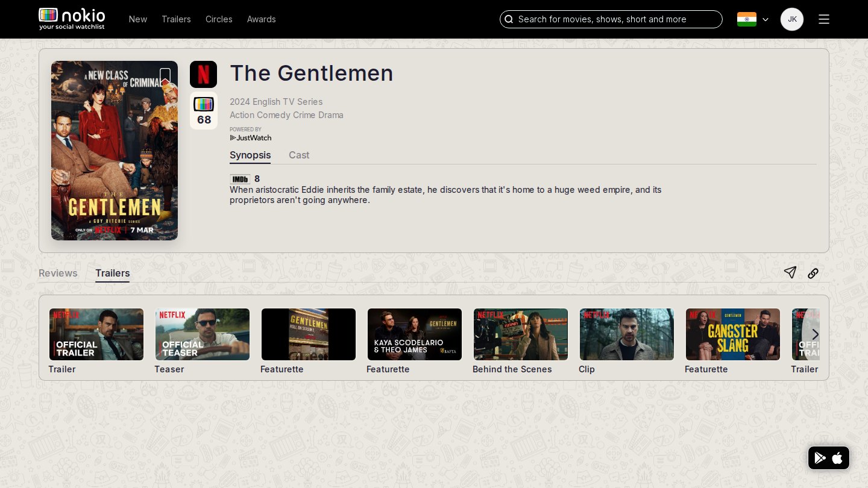Open the JK profile avatar
The image size is (868, 488).
point(792,19)
